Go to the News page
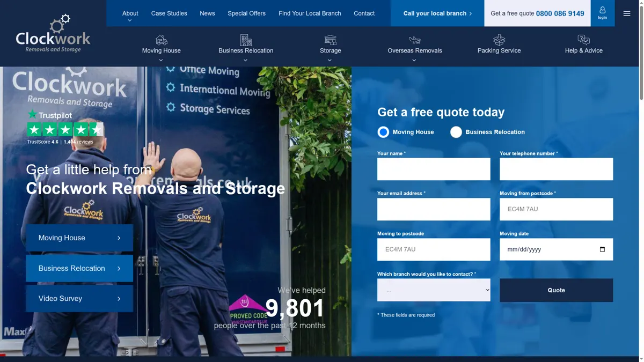This screenshot has width=644, height=362. [207, 13]
